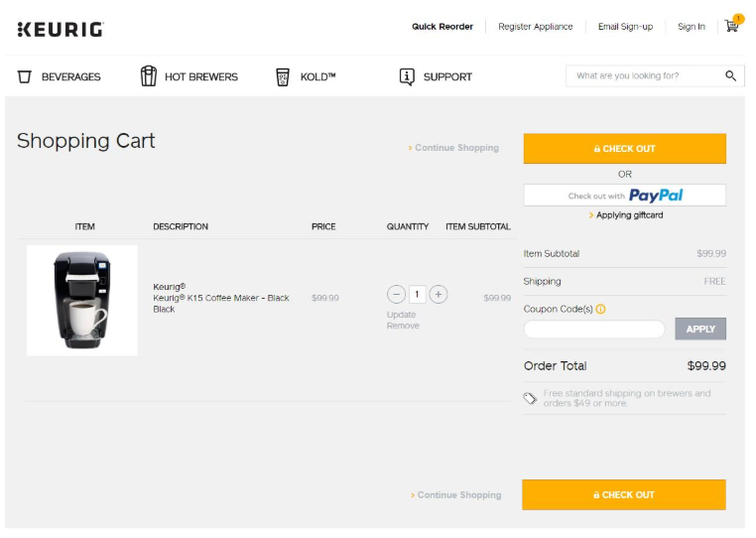Focus the coupon code input field
This screenshot has width=756, height=538.
[593, 329]
